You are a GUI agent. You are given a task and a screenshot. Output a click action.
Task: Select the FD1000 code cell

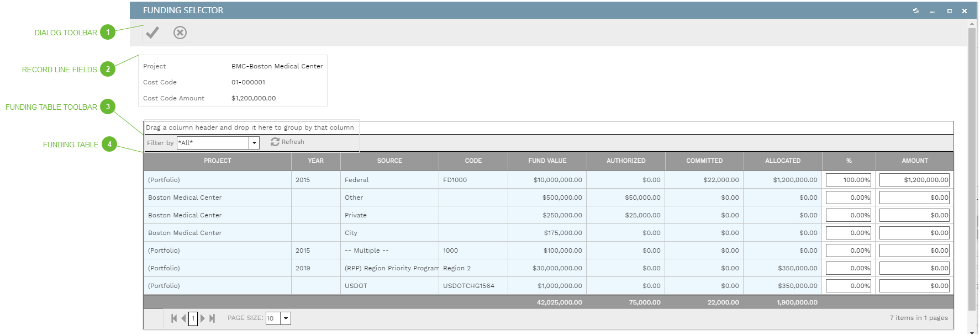[x=473, y=180]
